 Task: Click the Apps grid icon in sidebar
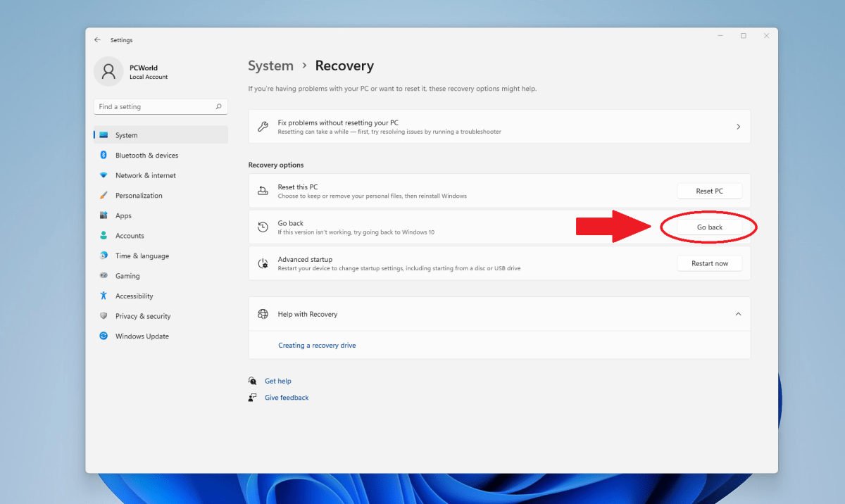click(104, 215)
